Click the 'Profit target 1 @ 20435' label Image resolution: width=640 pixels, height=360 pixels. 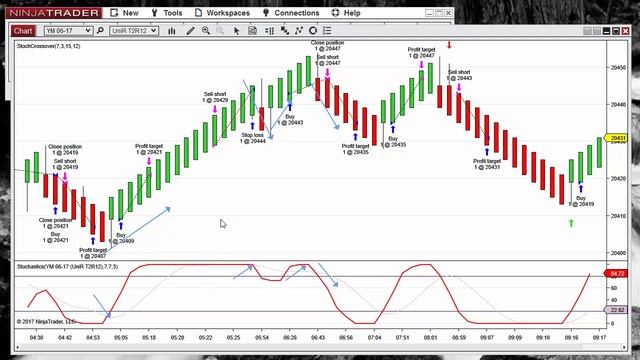356,149
